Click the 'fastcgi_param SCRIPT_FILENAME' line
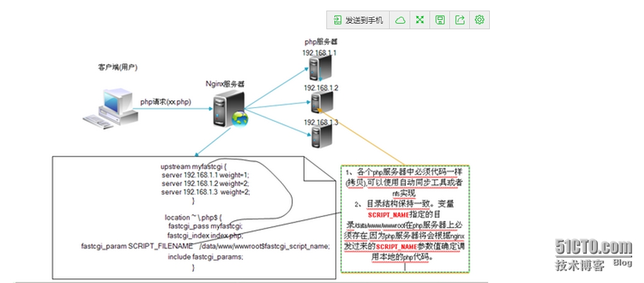The image size is (644, 283). pyautogui.click(x=205, y=246)
